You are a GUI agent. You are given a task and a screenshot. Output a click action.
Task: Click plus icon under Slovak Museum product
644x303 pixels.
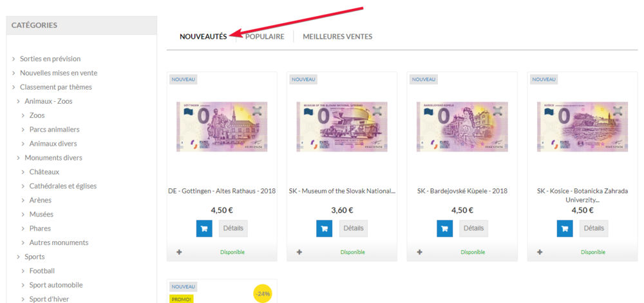[x=299, y=252]
